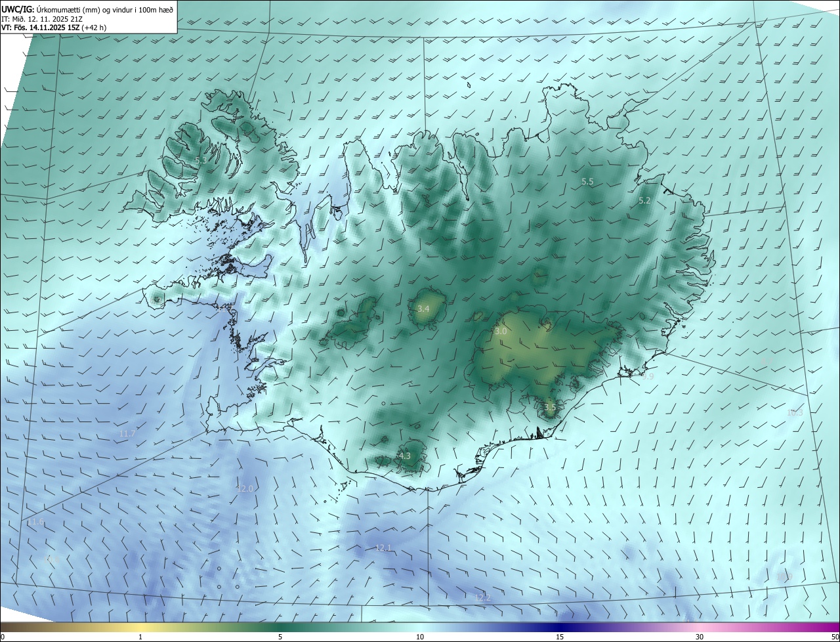Click the 10.3 value label over the ocean
Viewport: 840px width, 642px height.
point(795,413)
